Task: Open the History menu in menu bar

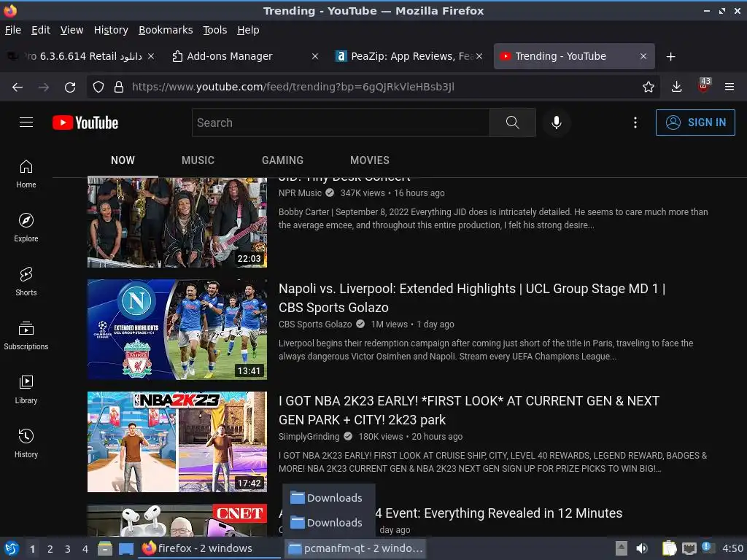Action: click(x=111, y=30)
